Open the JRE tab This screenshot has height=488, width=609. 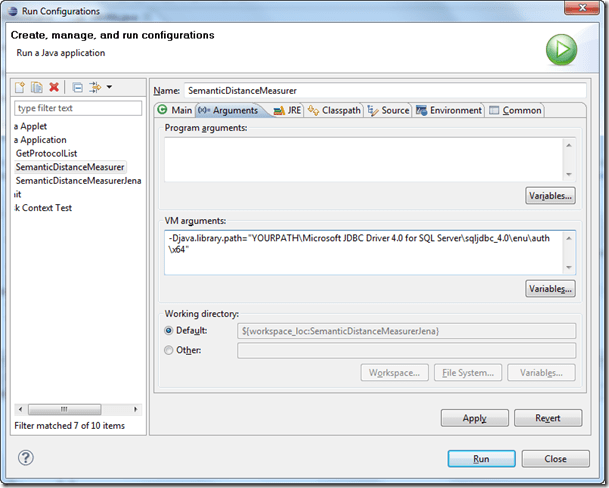coord(287,110)
